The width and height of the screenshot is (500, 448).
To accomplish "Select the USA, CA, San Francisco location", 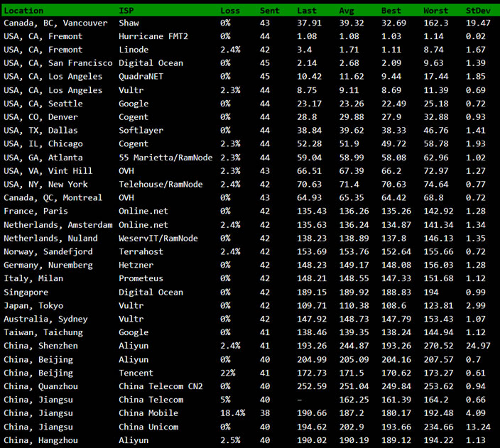I will pyautogui.click(x=58, y=63).
